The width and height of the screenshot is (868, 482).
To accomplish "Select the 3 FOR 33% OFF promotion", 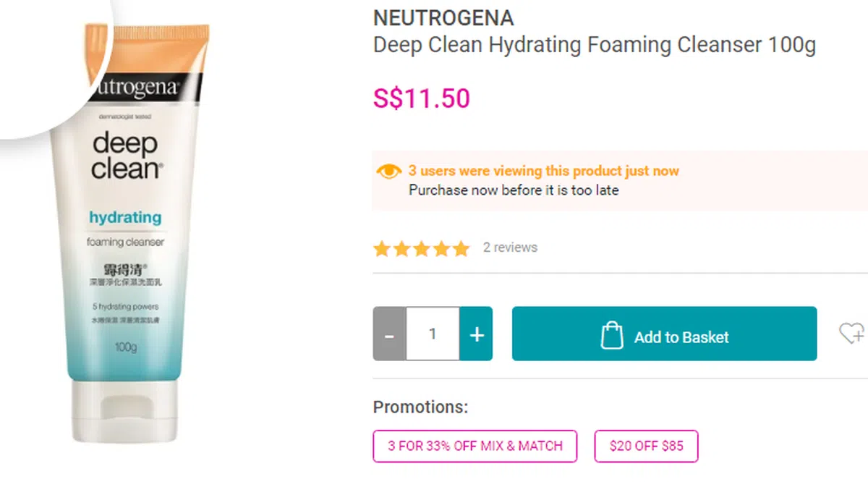I will [475, 446].
